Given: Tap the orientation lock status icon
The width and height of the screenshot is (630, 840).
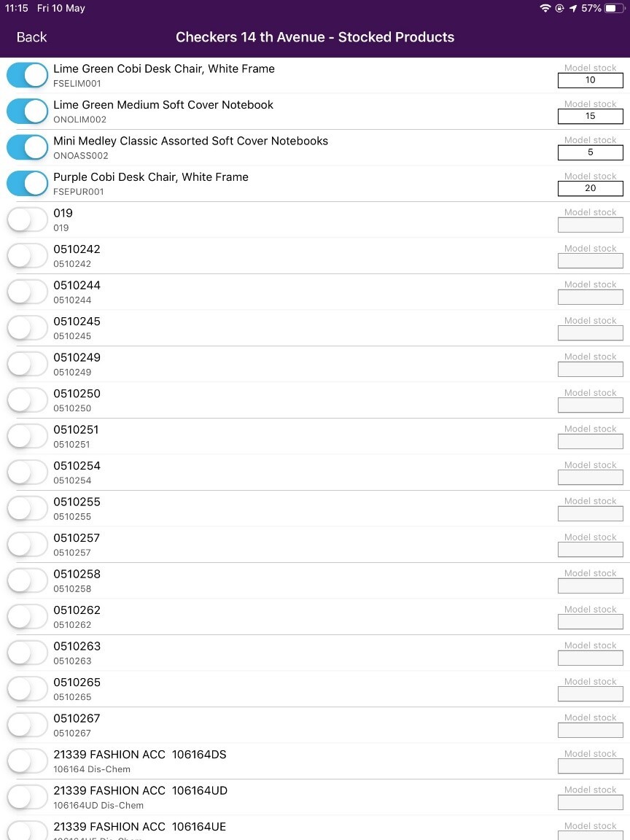Looking at the screenshot, I should tap(559, 9).
